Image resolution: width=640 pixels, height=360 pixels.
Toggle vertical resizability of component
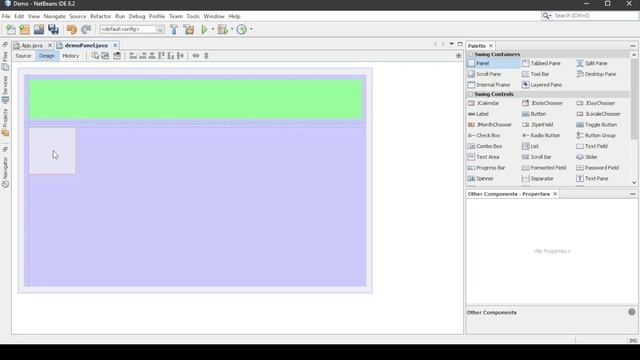206,56
